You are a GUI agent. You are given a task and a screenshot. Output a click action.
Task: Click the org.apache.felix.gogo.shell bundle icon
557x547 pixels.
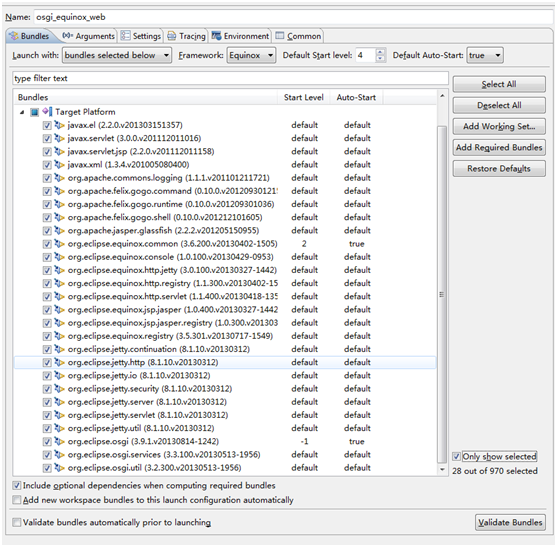tap(59, 217)
